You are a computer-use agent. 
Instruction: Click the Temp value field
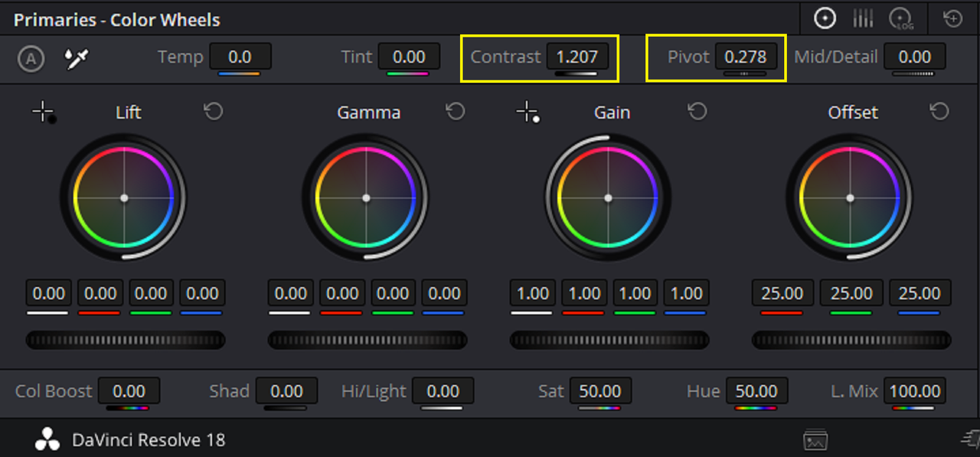240,57
